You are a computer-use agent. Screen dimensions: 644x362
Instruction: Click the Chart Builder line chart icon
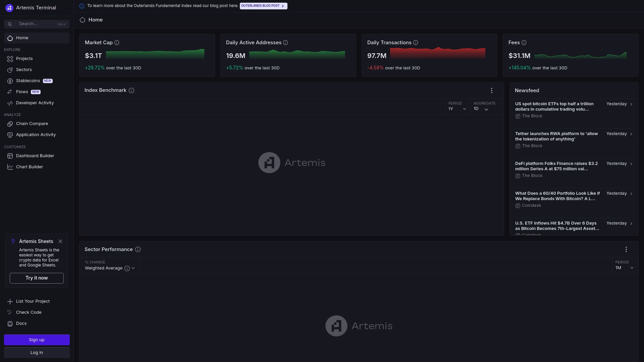click(10, 167)
